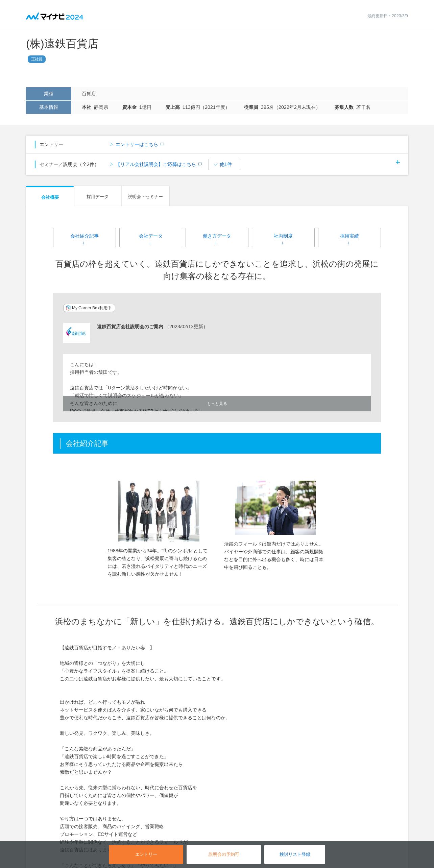Click the 売上高 113億円 entry
The width and height of the screenshot is (434, 868).
198,107
